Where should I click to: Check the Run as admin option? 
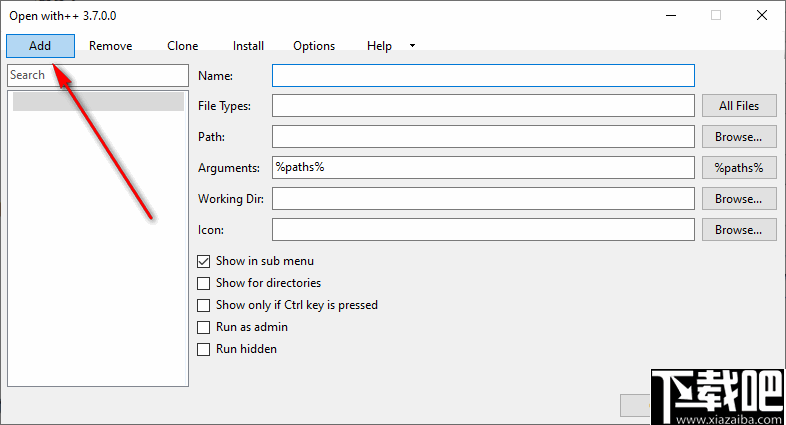coord(205,327)
